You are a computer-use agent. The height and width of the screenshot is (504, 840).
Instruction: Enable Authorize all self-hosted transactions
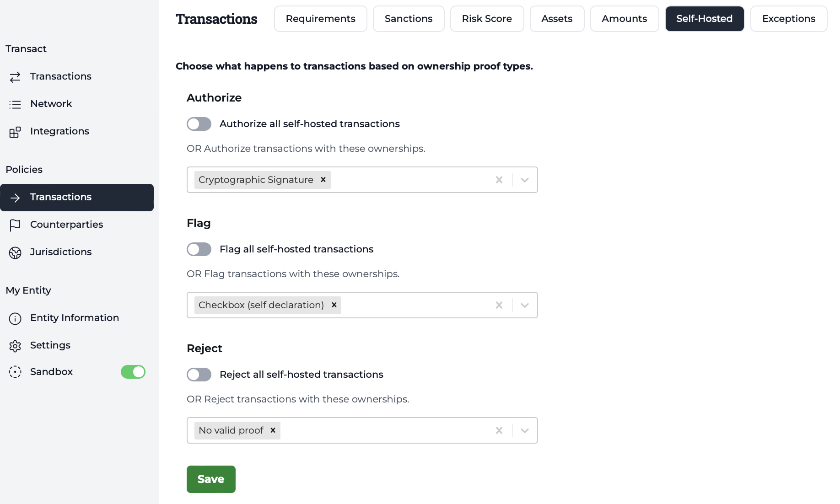pos(199,124)
